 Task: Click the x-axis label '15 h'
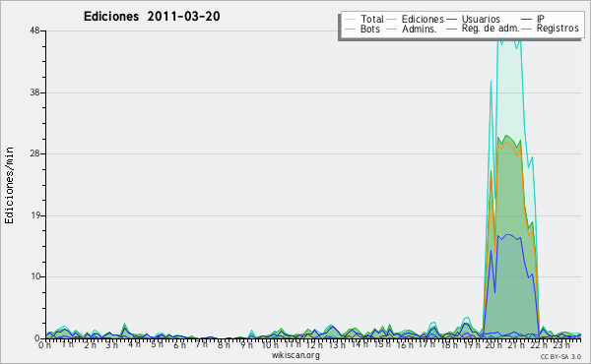381,344
